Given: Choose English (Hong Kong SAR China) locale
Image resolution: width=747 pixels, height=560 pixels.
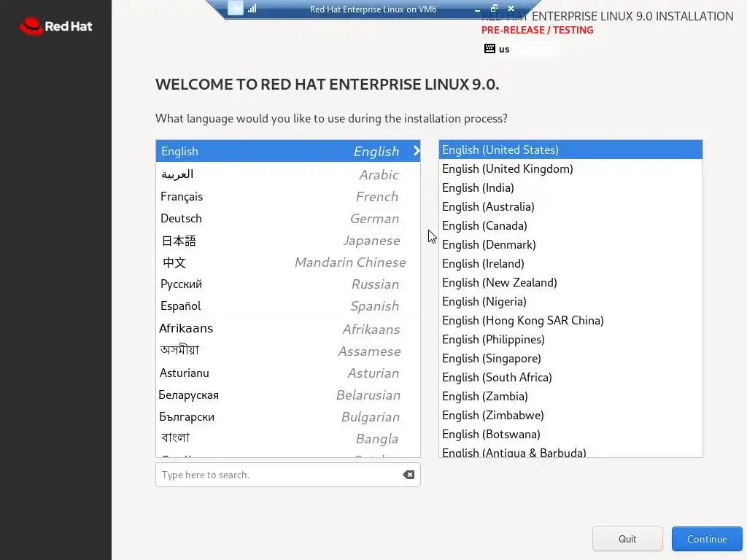Looking at the screenshot, I should coord(570,321).
